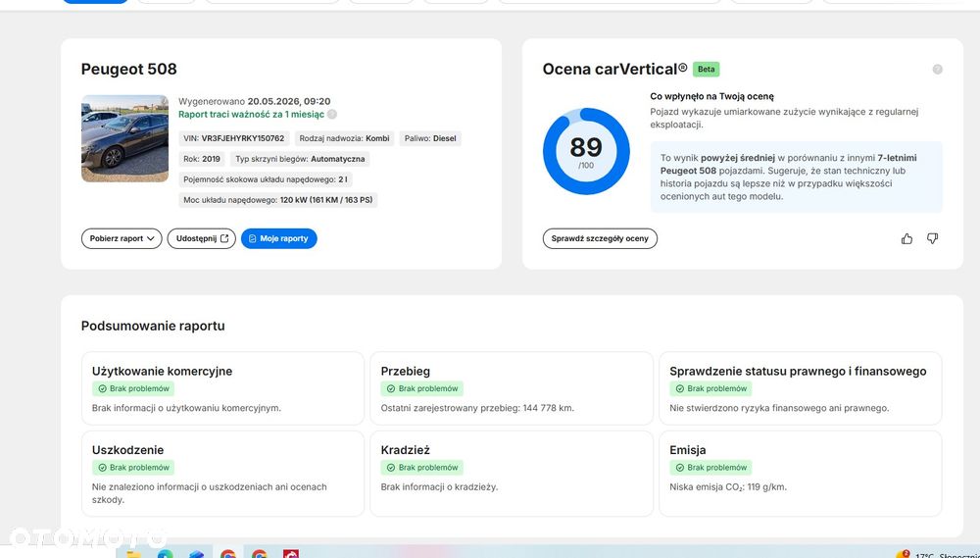Click the thumbs up rating icon
Viewport: 980px width, 558px height.
[x=906, y=238]
